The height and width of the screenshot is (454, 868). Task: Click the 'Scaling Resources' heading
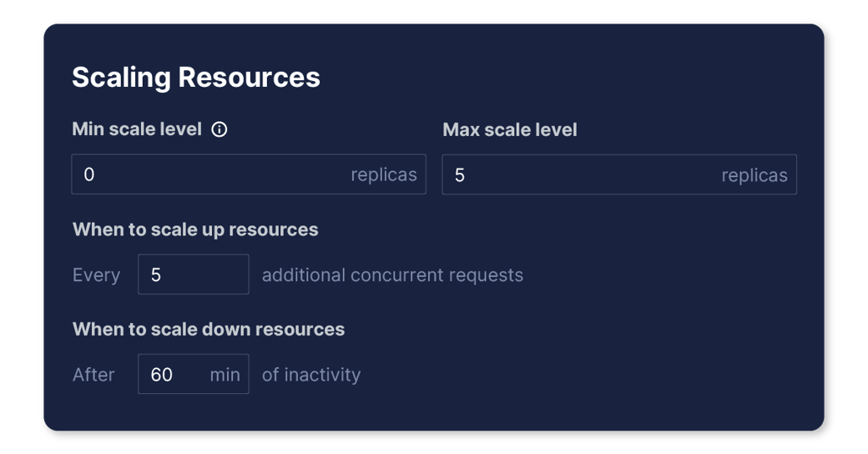point(196,78)
